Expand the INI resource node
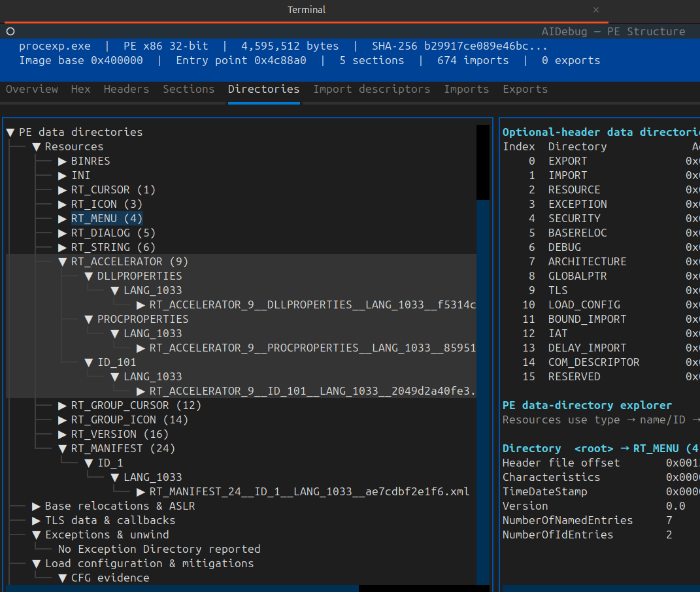This screenshot has height=592, width=700. [x=63, y=176]
